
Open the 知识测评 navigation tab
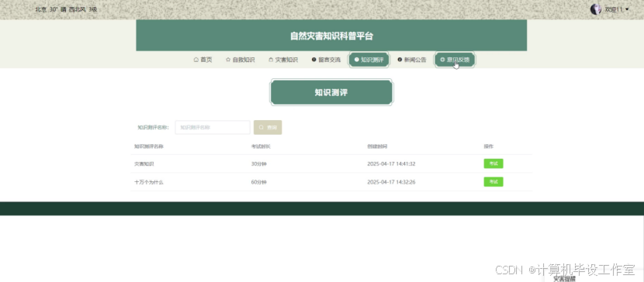[369, 60]
